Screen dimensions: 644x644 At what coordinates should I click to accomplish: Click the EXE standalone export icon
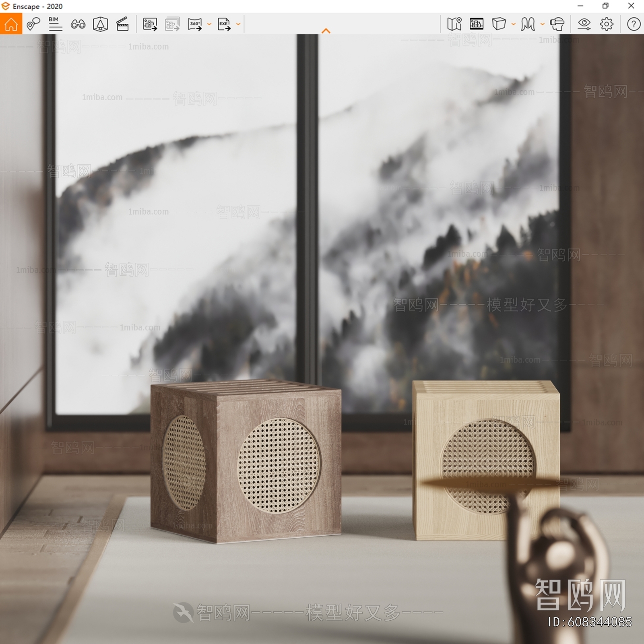click(x=224, y=24)
